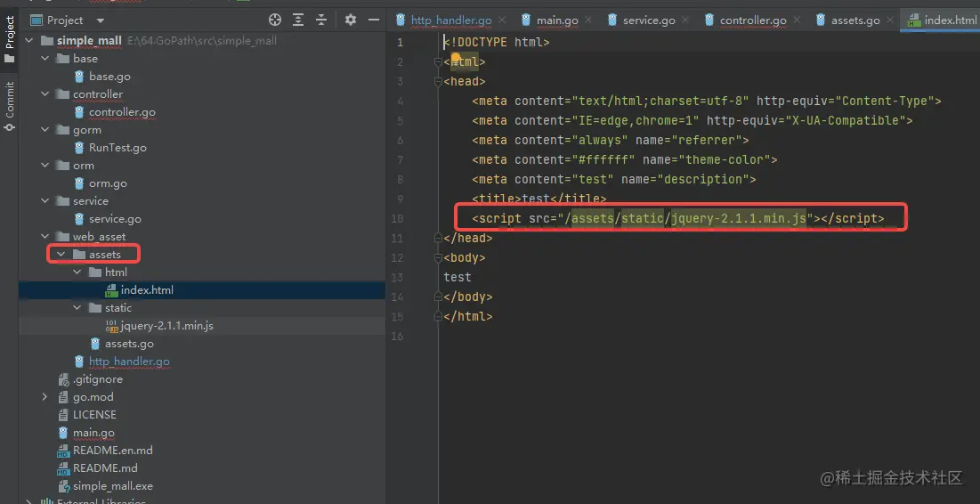Fold the head tag in gutter
Viewport: 980px width, 504px height.
tap(438, 81)
